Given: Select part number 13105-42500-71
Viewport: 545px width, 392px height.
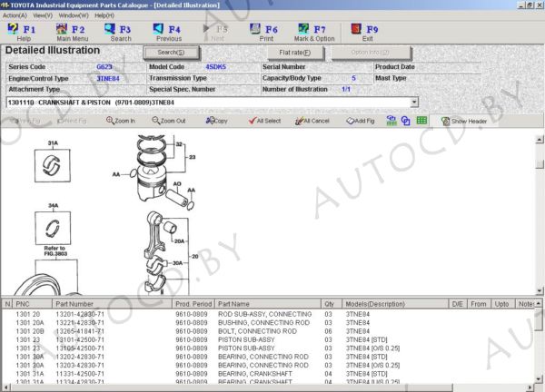Looking at the screenshot, I should pos(80,348).
